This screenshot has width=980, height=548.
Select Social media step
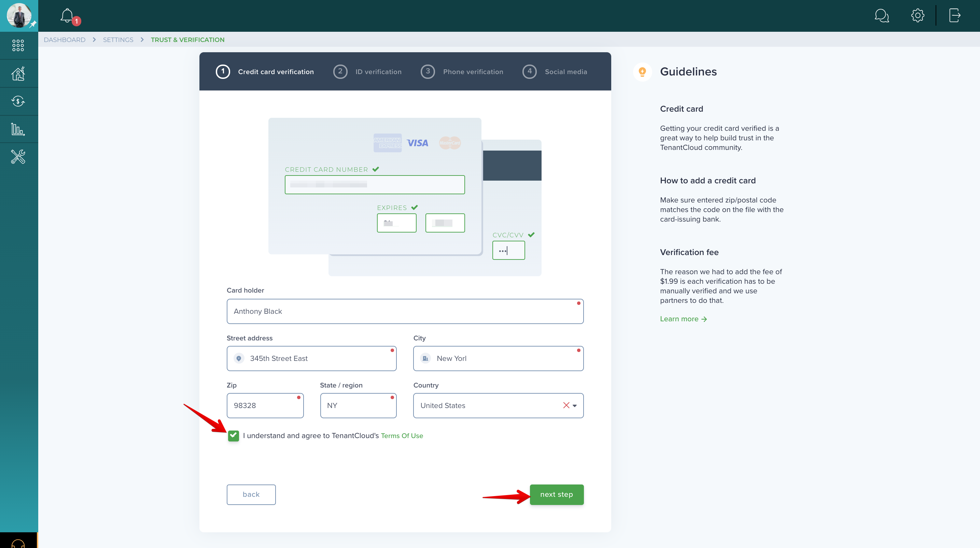coord(555,71)
